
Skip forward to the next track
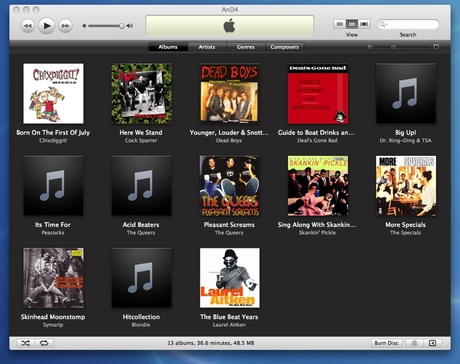tap(65, 26)
